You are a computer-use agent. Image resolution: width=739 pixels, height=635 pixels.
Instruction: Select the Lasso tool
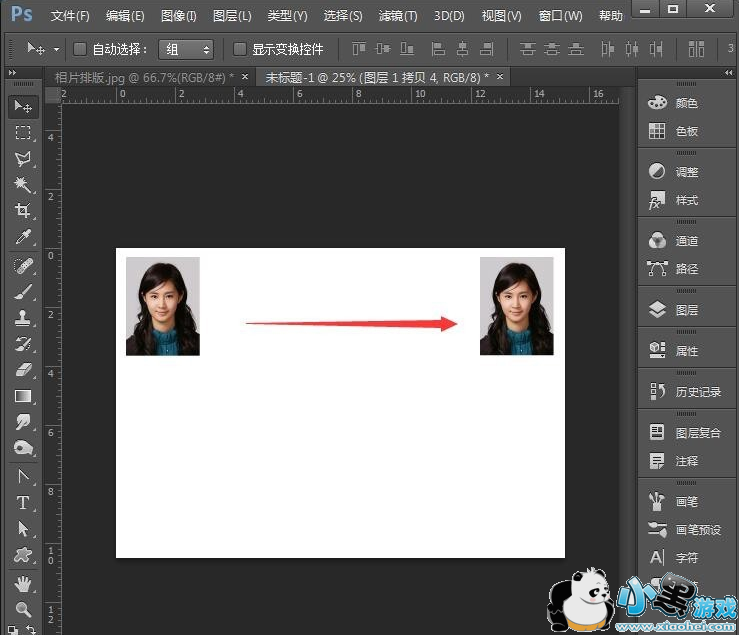[x=23, y=159]
